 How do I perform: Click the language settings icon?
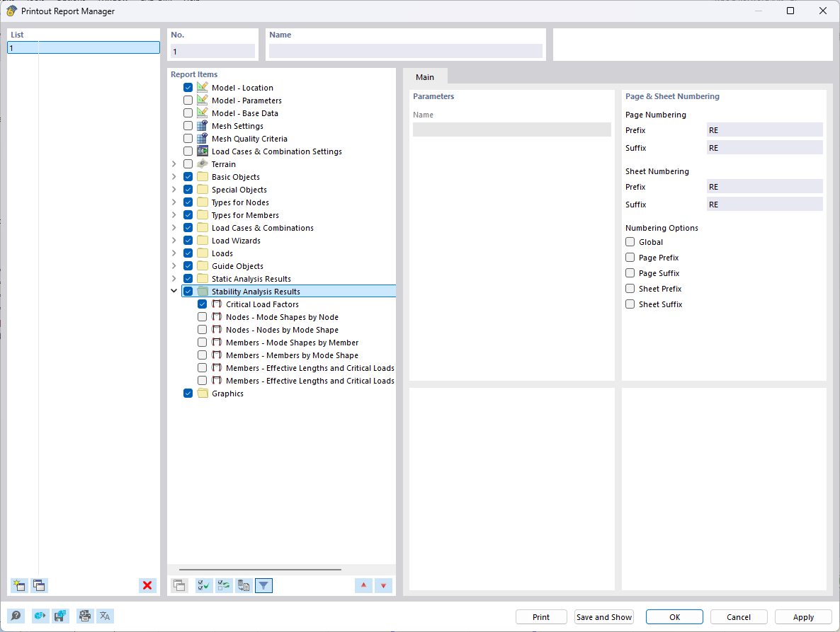point(105,616)
